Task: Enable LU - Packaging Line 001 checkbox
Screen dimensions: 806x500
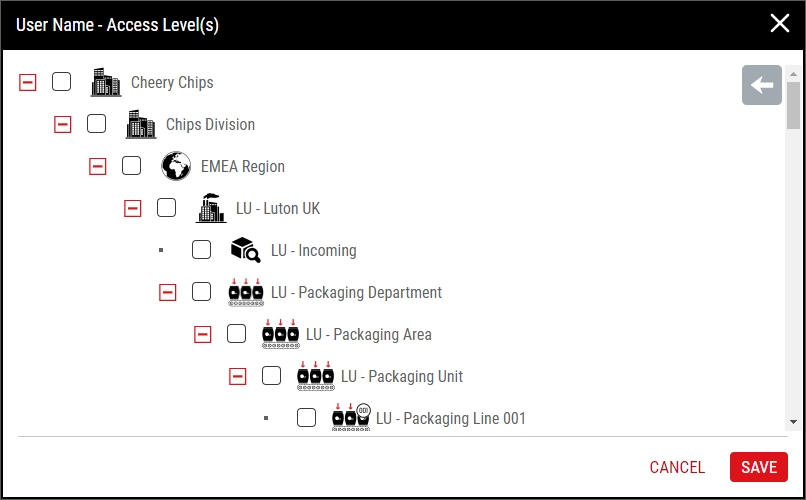Action: click(306, 418)
